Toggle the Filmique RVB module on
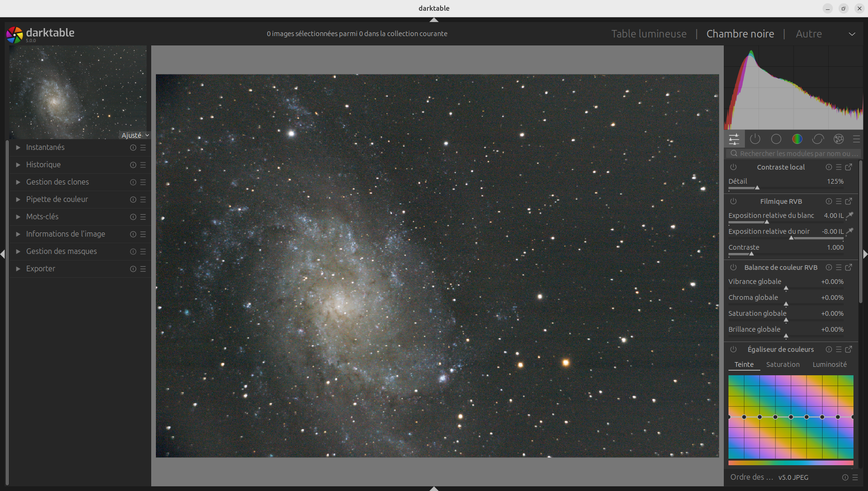868x491 pixels. 734,201
